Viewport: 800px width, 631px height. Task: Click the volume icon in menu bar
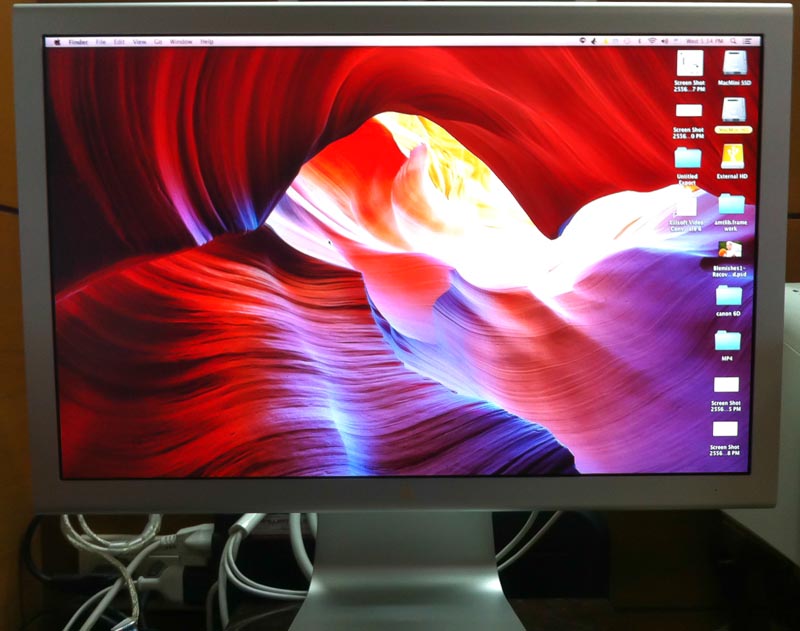(x=665, y=41)
